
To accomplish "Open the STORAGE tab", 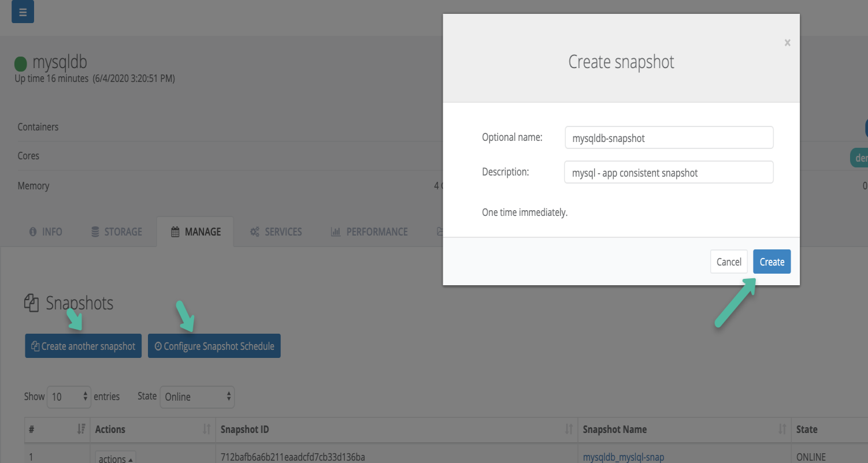I will click(x=117, y=231).
